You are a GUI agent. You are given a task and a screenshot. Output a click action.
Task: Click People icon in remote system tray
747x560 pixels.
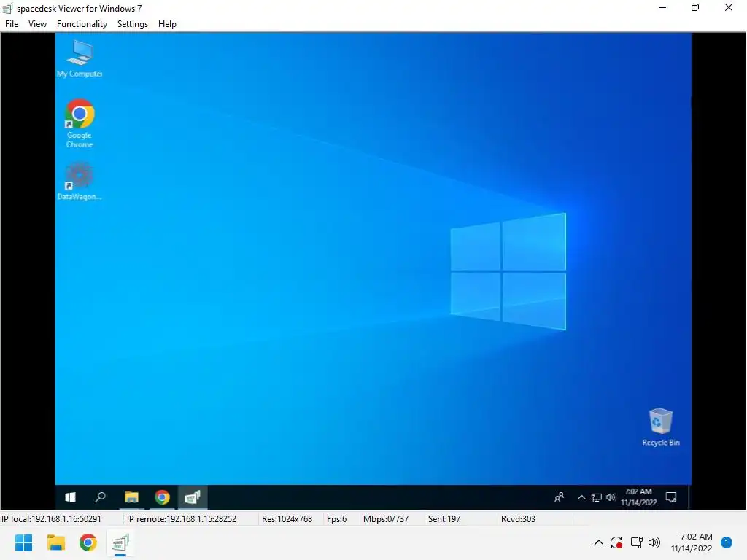coord(560,497)
